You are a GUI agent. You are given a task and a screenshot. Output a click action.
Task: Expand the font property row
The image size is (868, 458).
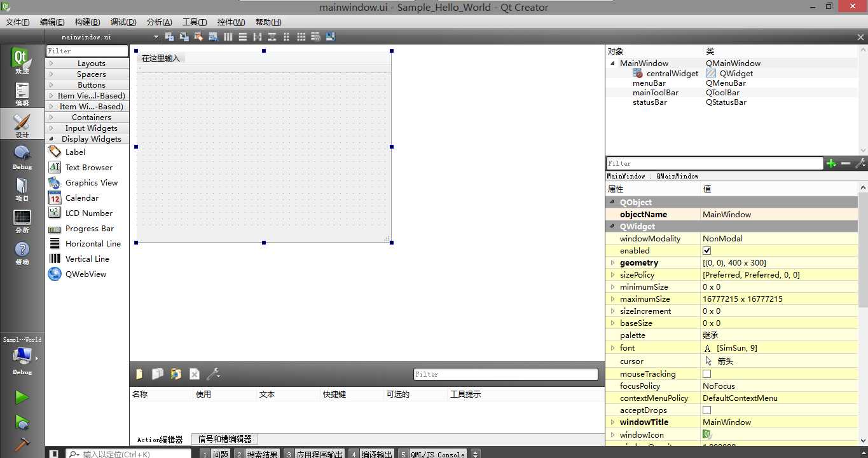point(613,348)
